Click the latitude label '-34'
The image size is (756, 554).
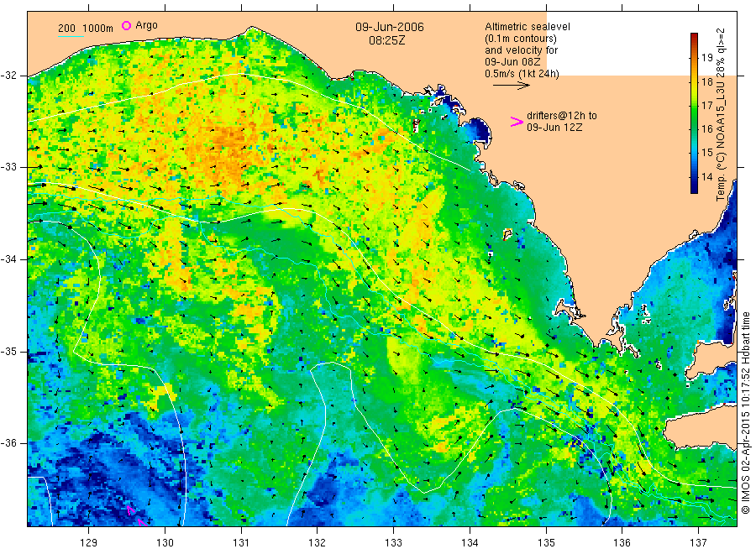(9, 259)
